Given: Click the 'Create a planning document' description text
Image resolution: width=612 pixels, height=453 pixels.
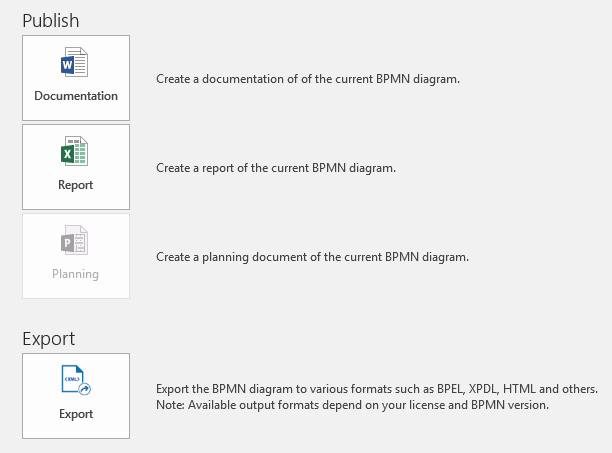Looking at the screenshot, I should 312,257.
